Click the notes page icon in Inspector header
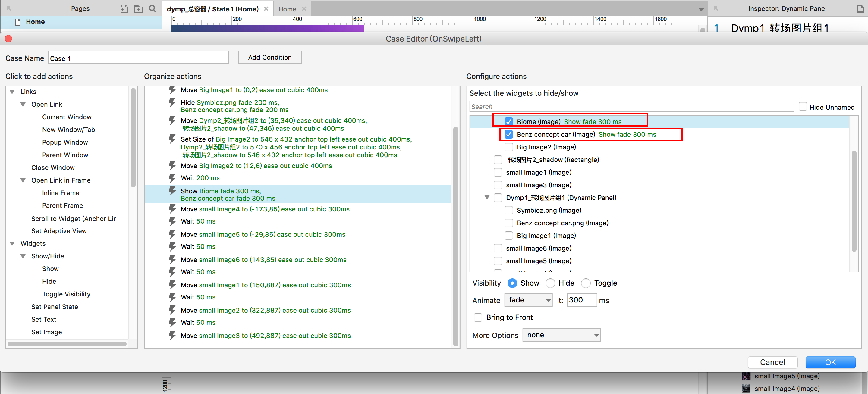Image resolution: width=868 pixels, height=394 pixels. pyautogui.click(x=860, y=9)
